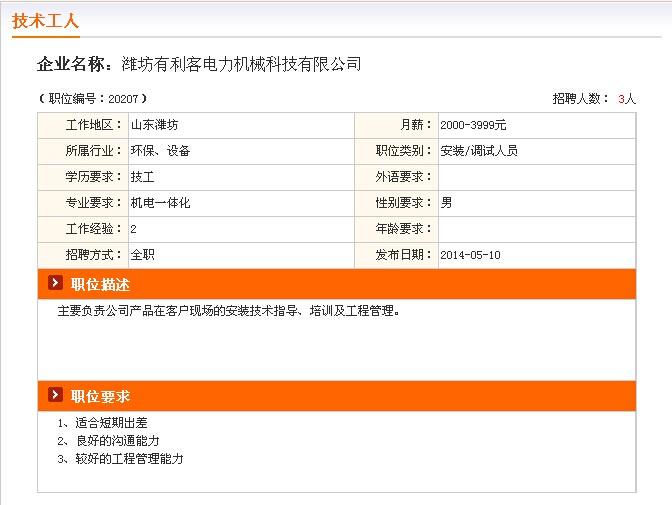Click the 年龄要求 label cell
This screenshot has height=505, width=672.
pyautogui.click(x=396, y=229)
